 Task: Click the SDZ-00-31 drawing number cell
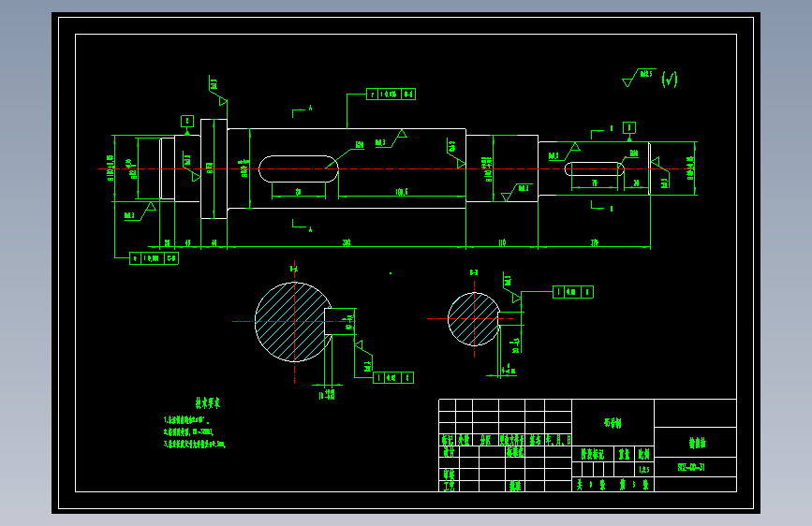pos(695,467)
